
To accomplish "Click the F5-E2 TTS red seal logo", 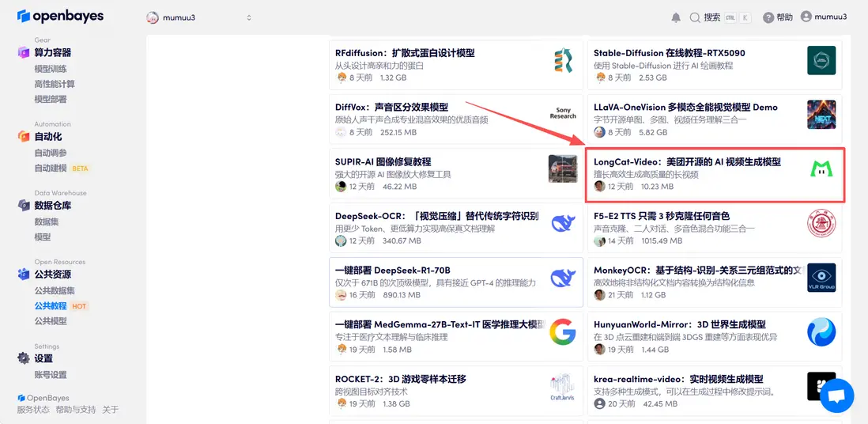I will point(821,223).
